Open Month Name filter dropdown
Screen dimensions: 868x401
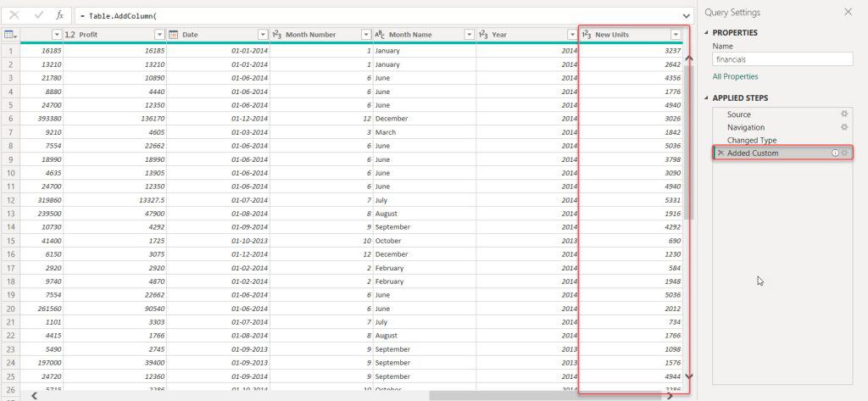pos(469,35)
